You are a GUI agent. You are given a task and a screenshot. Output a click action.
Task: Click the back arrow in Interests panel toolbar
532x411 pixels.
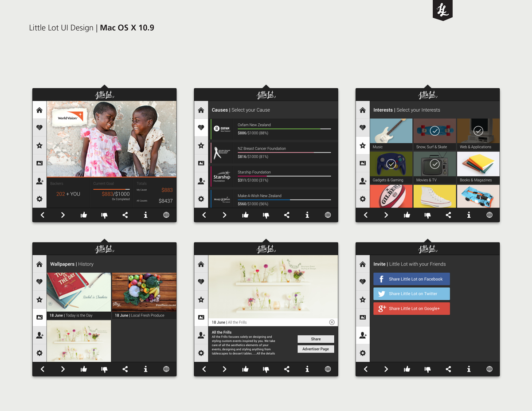[366, 215]
